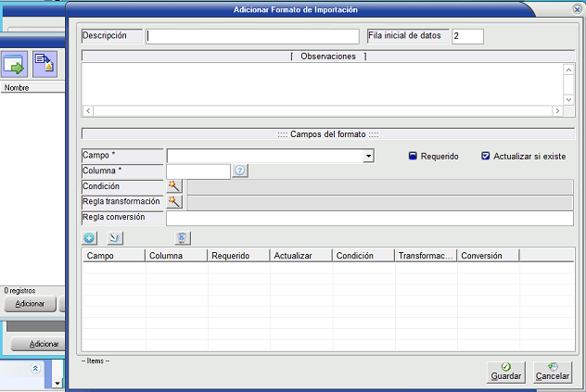Sort by the Transformación column header
The width and height of the screenshot is (586, 392).
click(x=426, y=255)
